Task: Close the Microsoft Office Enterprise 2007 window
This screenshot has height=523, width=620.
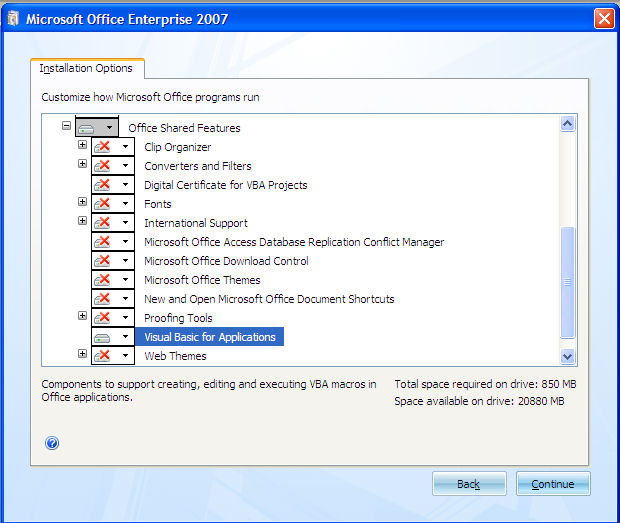Action: (x=604, y=18)
